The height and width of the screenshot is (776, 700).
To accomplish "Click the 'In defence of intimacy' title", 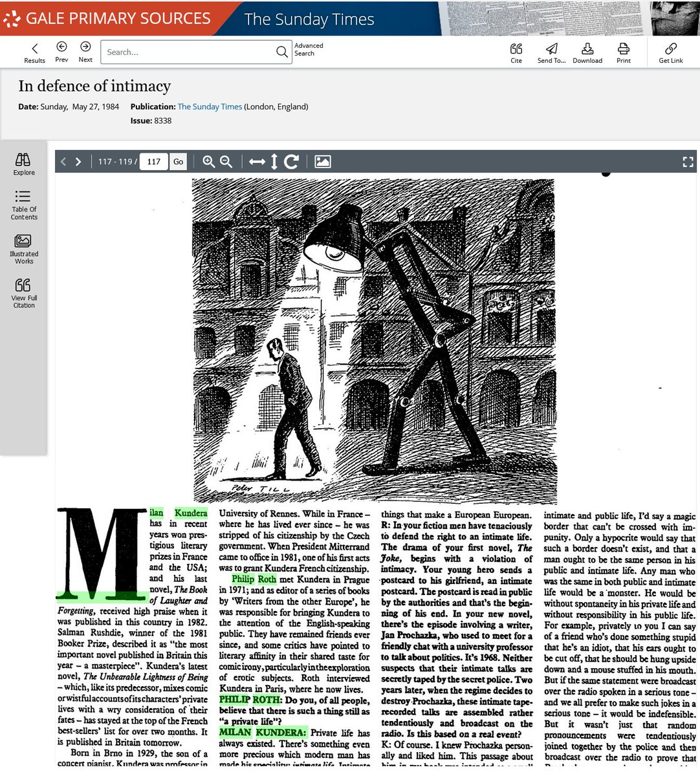I will point(94,86).
